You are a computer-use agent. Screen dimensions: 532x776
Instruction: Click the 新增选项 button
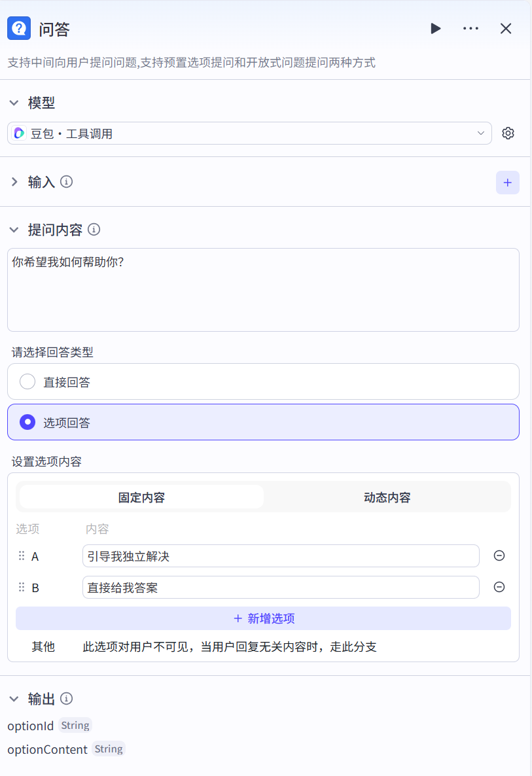[263, 618]
